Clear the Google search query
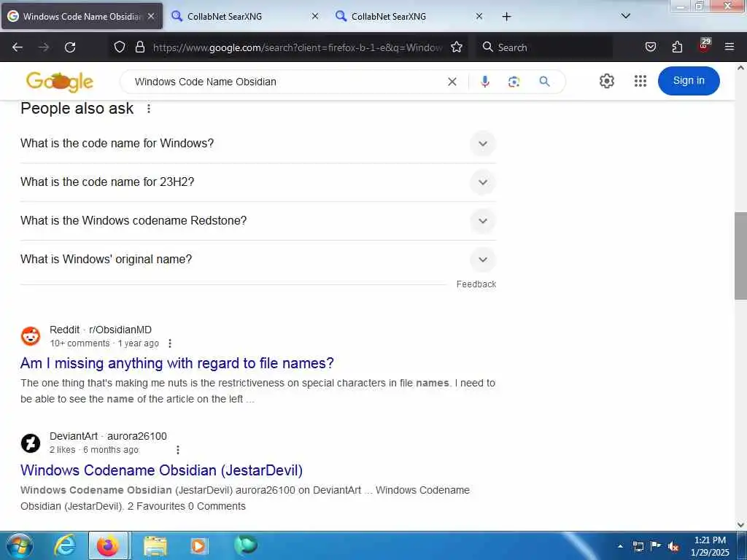 tap(452, 82)
